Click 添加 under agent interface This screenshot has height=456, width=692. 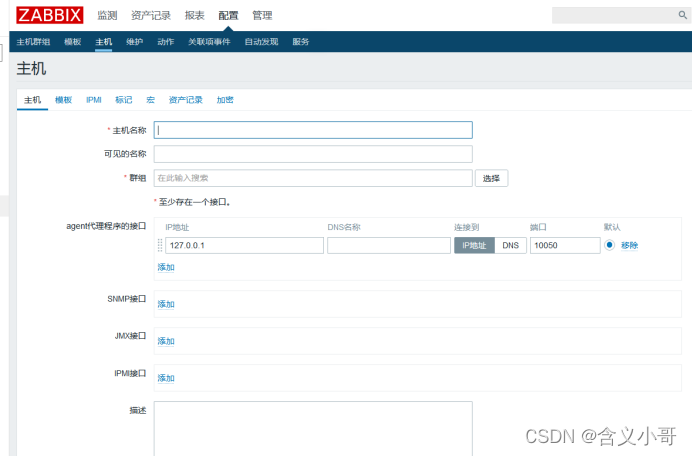coord(166,267)
